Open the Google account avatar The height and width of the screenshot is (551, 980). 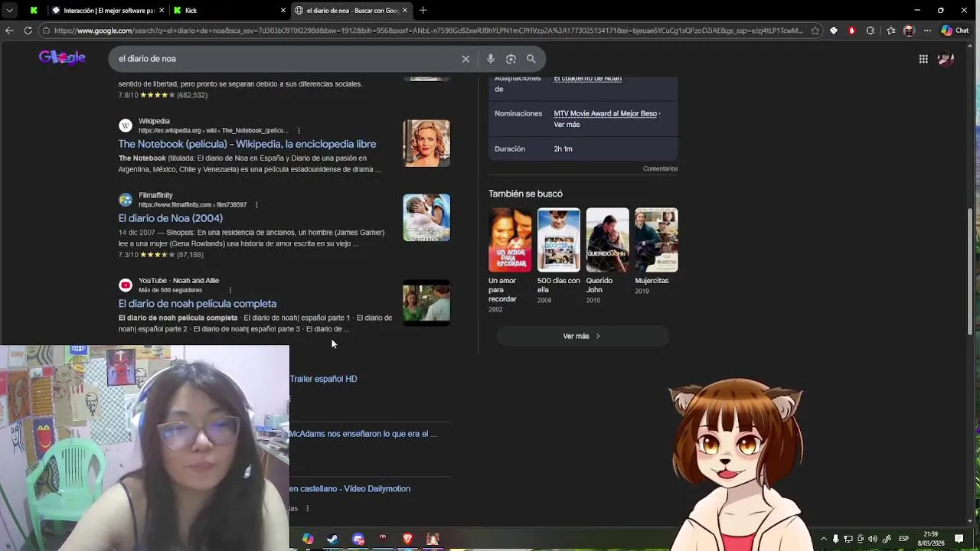coord(946,59)
